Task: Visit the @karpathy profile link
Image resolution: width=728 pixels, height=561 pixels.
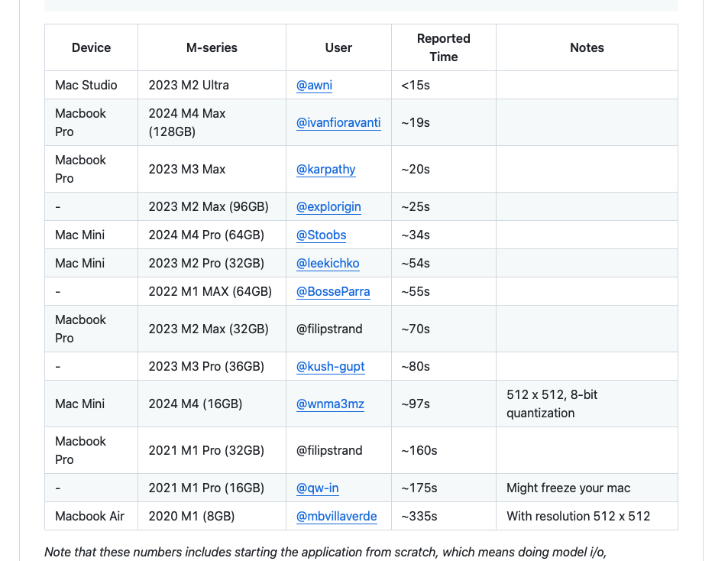Action: 325,169
